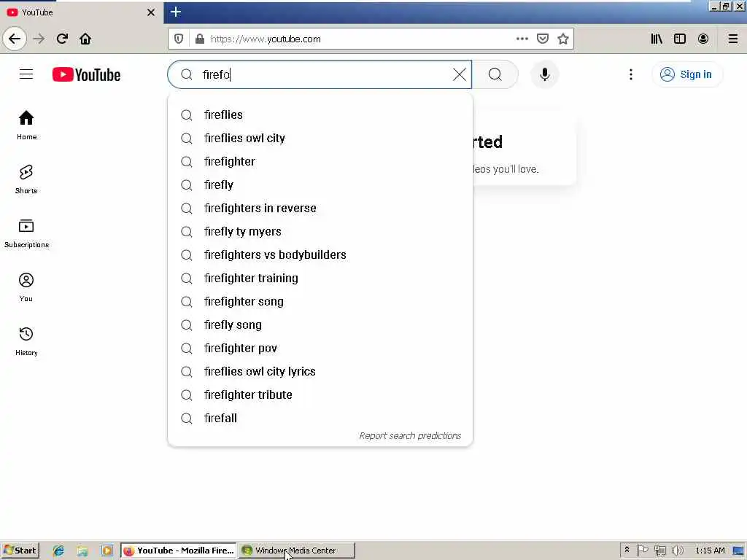Viewport: 747px width, 560px height.
Task: Click the browser forward arrow
Action: pos(39,39)
